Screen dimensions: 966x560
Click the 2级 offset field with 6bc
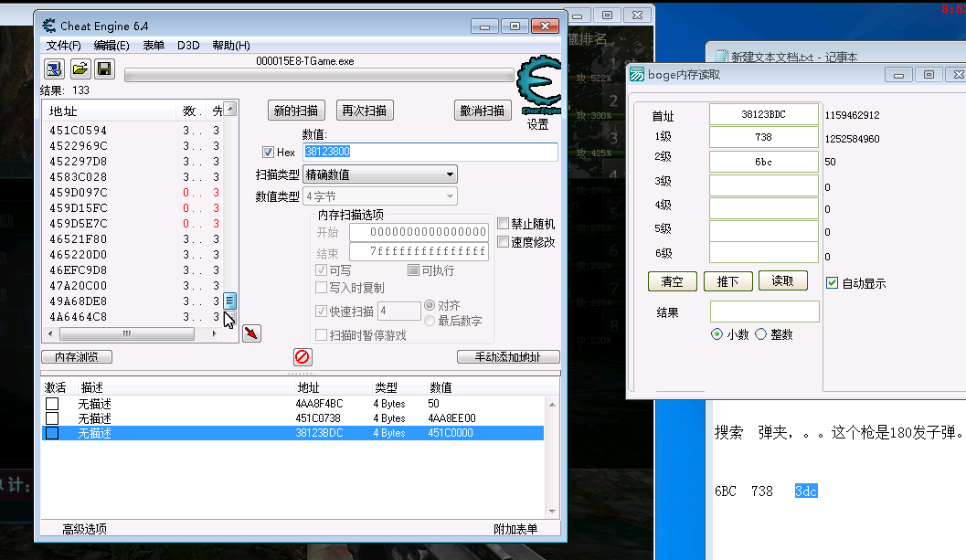(763, 162)
